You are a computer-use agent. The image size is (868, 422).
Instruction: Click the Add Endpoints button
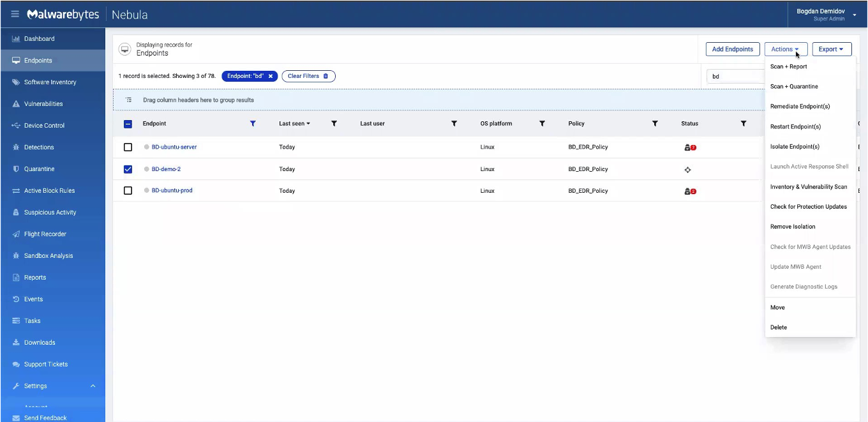(733, 49)
